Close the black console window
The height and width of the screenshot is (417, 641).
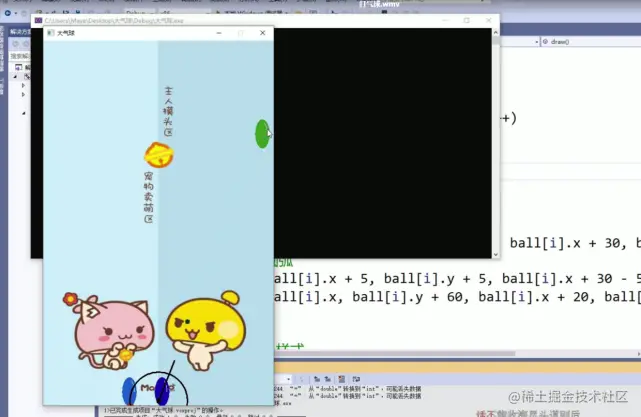(489, 20)
